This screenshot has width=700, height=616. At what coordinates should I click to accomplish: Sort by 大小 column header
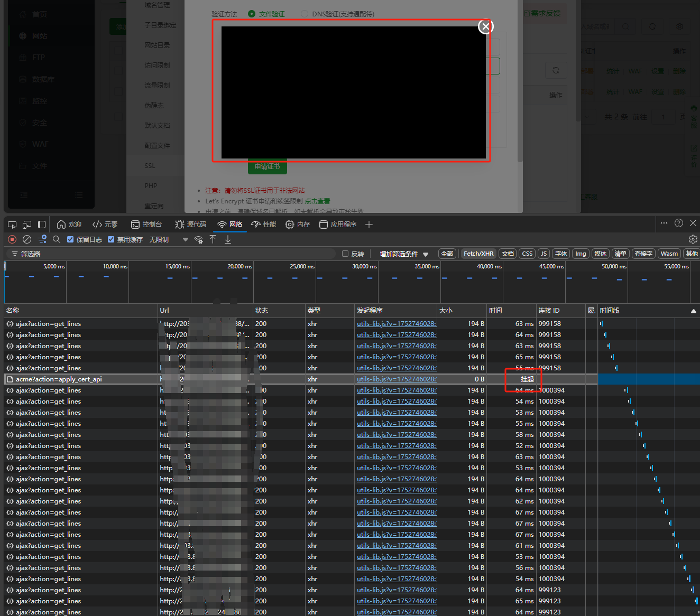(462, 311)
